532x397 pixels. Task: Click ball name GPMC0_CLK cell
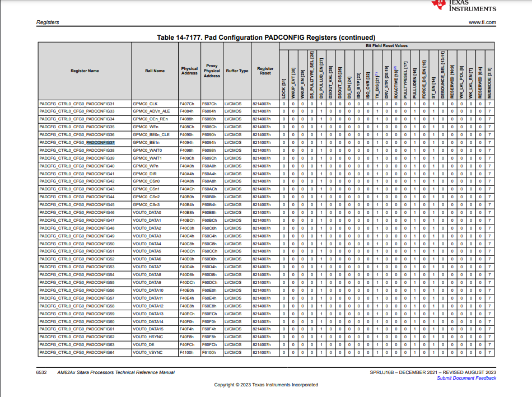155,104
